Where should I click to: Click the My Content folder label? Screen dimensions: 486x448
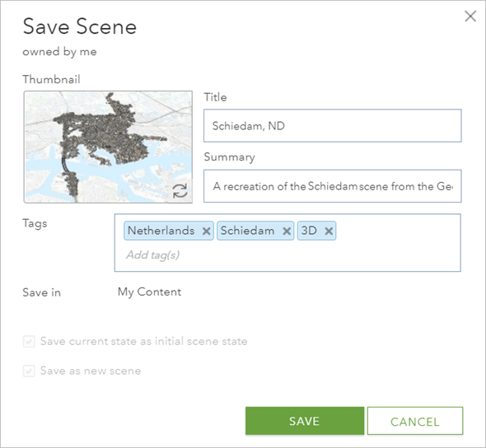(x=149, y=292)
